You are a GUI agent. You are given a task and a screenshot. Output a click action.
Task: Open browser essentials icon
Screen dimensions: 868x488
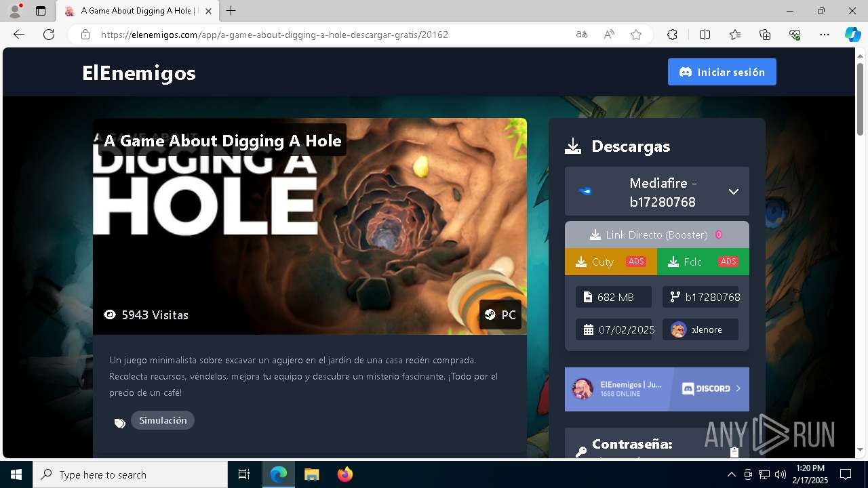(x=795, y=35)
